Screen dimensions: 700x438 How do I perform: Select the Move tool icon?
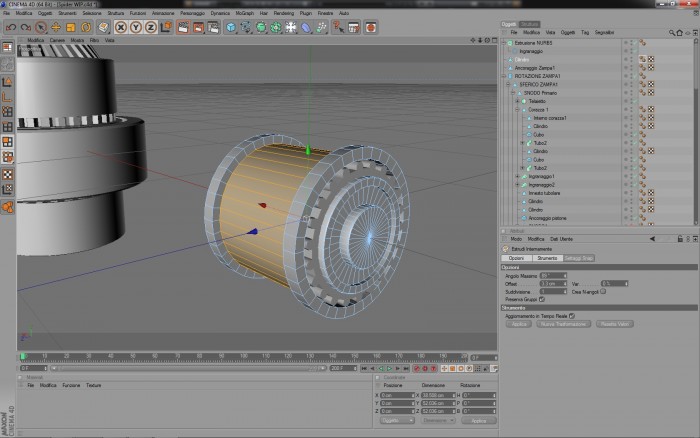pyautogui.click(x=56, y=27)
